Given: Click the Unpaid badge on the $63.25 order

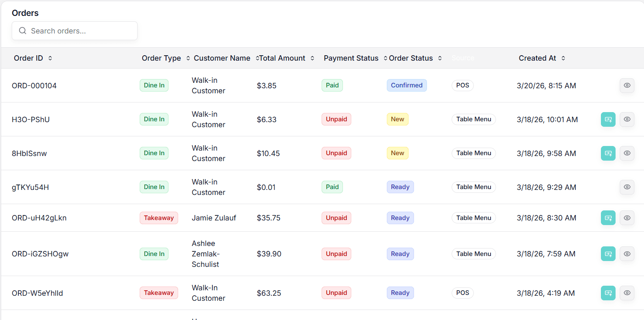Looking at the screenshot, I should [x=336, y=293].
